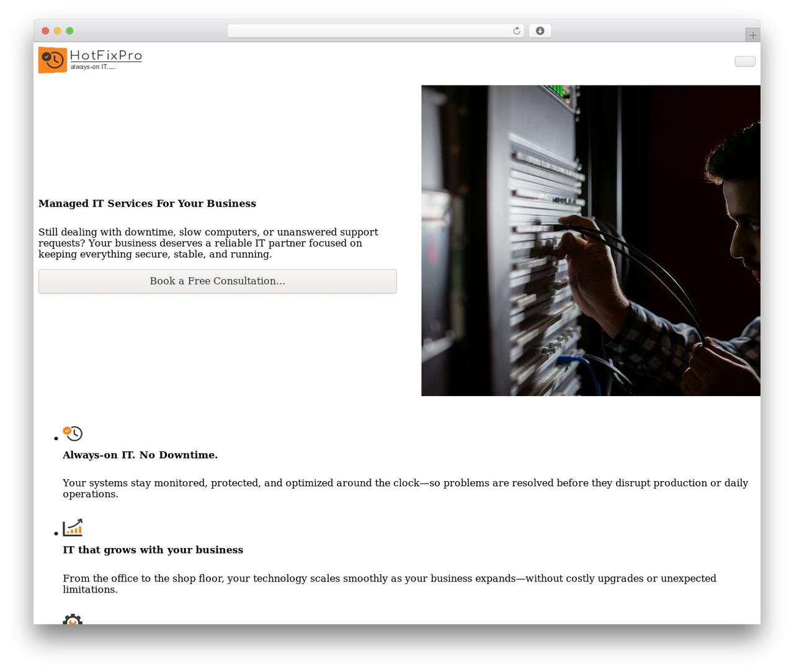Open a new tab with plus button
Screen dimensions: 794x672
click(x=752, y=35)
